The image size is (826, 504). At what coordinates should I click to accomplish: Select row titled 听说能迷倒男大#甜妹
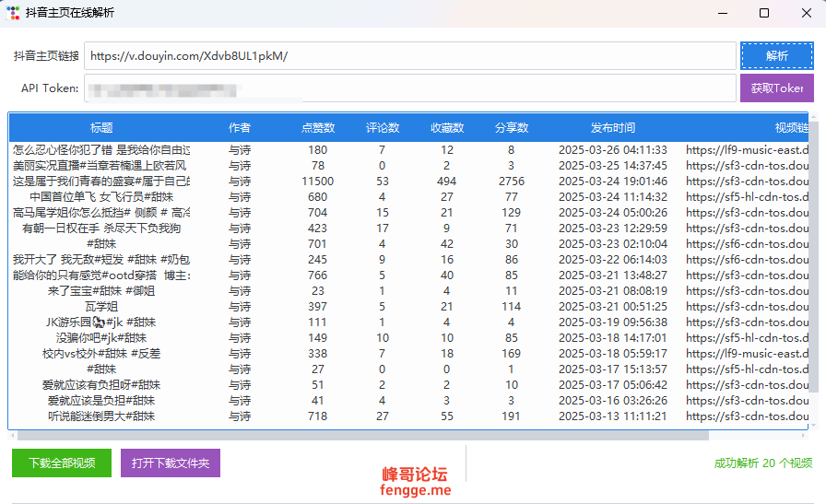click(x=408, y=416)
